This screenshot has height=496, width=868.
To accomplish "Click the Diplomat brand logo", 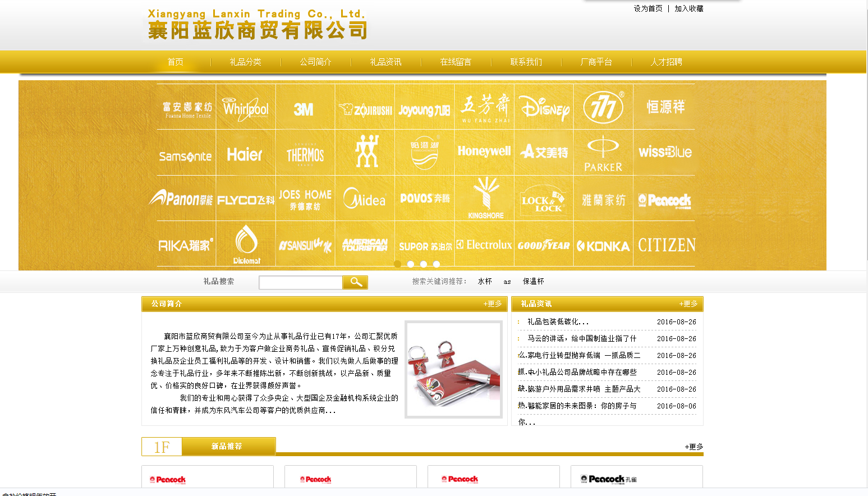I will click(x=246, y=245).
